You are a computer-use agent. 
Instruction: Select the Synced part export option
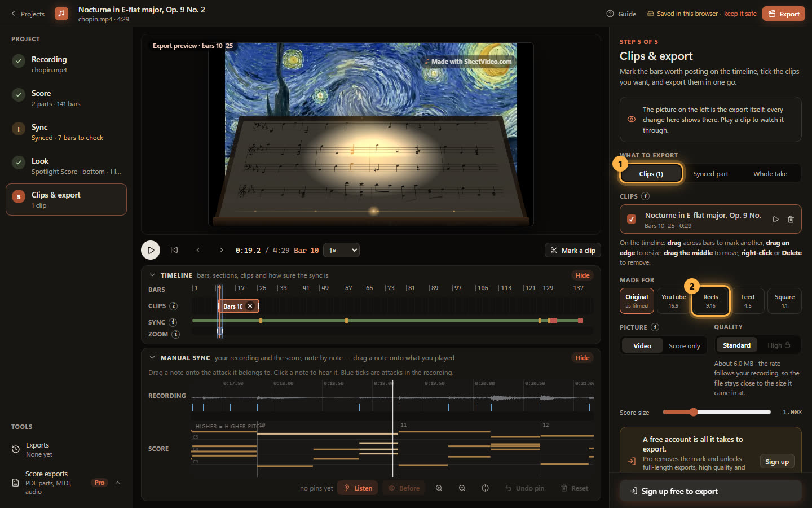coord(710,174)
